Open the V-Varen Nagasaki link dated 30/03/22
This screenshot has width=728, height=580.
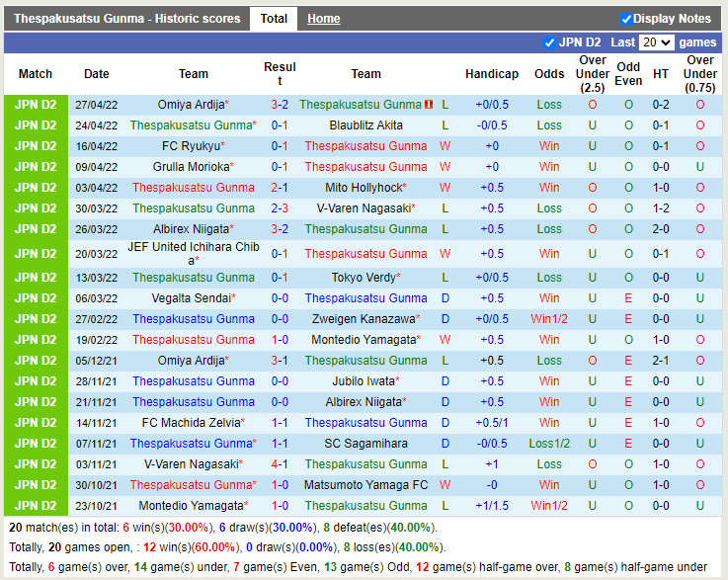pos(363,208)
